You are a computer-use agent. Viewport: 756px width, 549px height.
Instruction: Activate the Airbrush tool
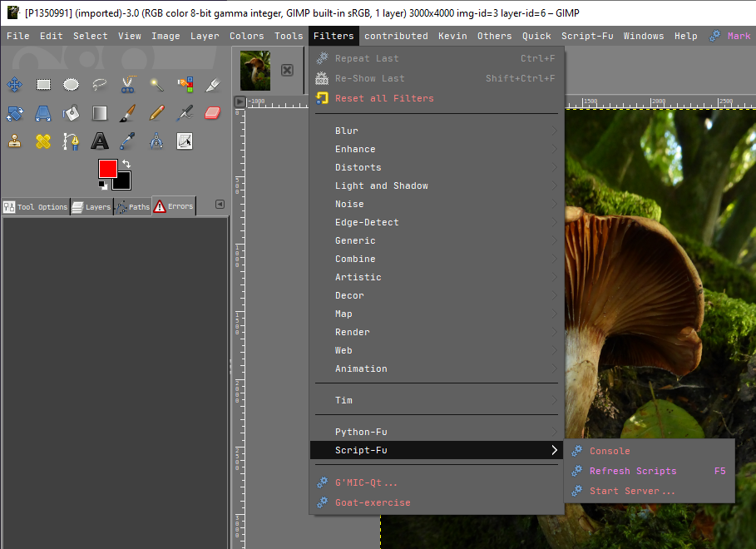(x=185, y=113)
